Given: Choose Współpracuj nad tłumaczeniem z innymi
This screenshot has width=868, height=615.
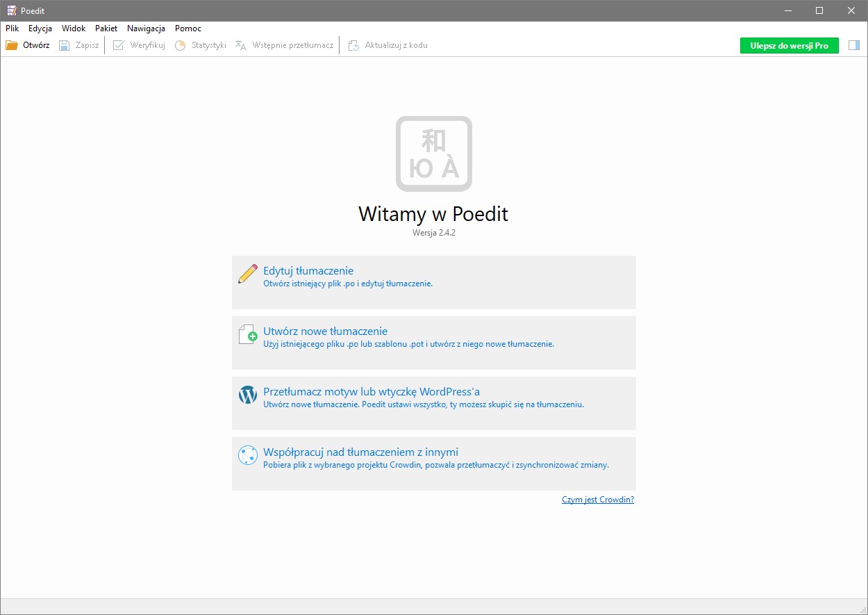Looking at the screenshot, I should tap(360, 452).
